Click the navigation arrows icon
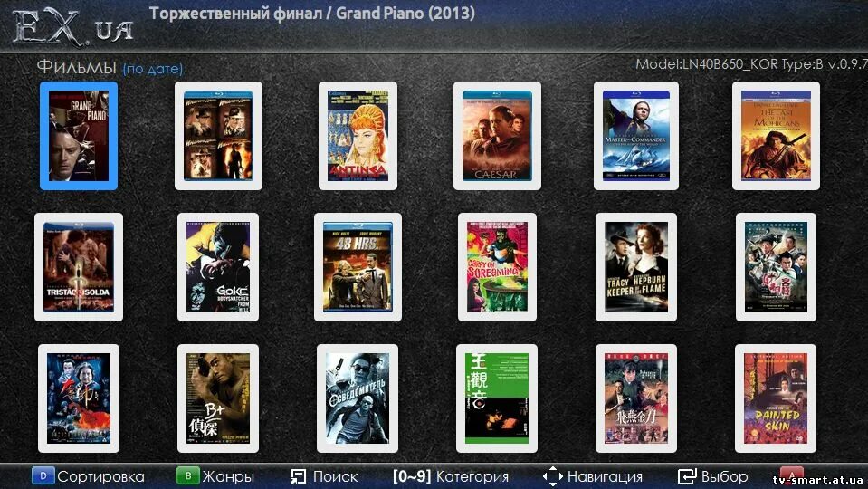868x489 pixels. (552, 476)
